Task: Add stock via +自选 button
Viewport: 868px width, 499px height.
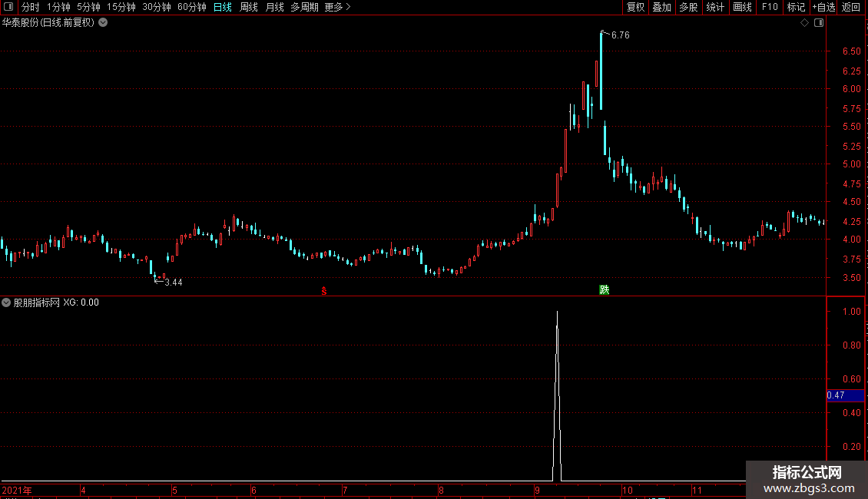Action: coord(823,7)
